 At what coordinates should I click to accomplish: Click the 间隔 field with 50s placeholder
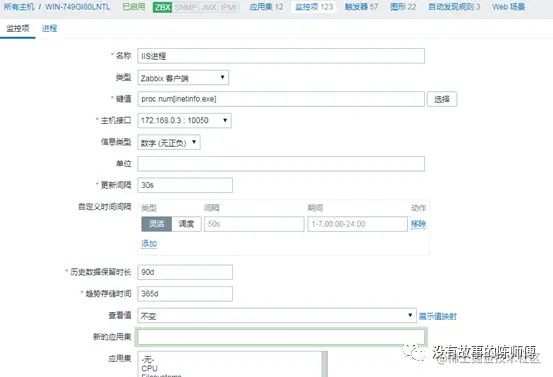coord(254,224)
